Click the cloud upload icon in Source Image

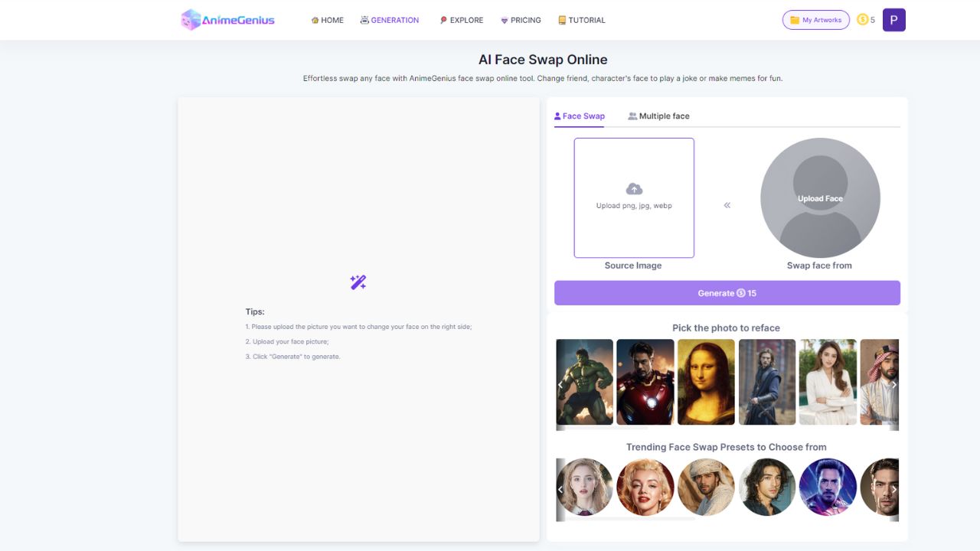(634, 189)
